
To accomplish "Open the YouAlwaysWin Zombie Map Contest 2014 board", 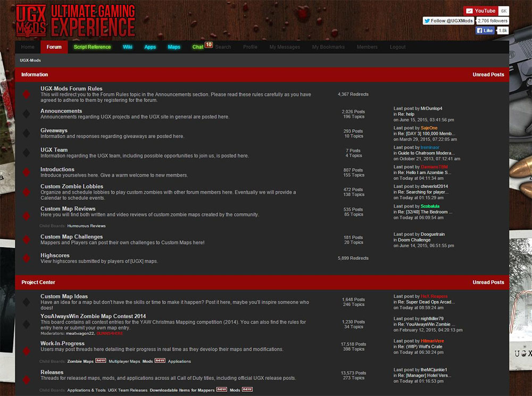I will click(x=93, y=316).
